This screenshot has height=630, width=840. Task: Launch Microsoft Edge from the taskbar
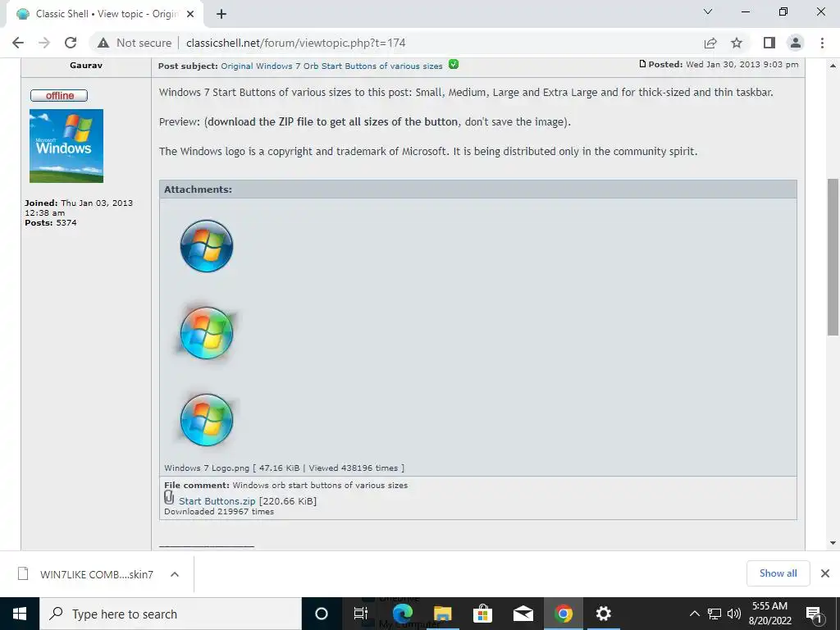pos(402,614)
